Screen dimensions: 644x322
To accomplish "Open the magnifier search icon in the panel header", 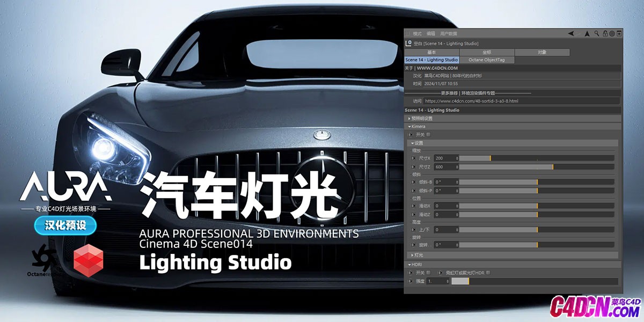I will pyautogui.click(x=597, y=33).
